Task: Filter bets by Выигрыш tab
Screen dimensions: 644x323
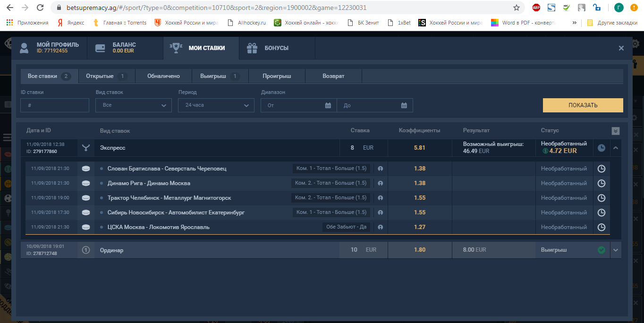Action: [220, 76]
